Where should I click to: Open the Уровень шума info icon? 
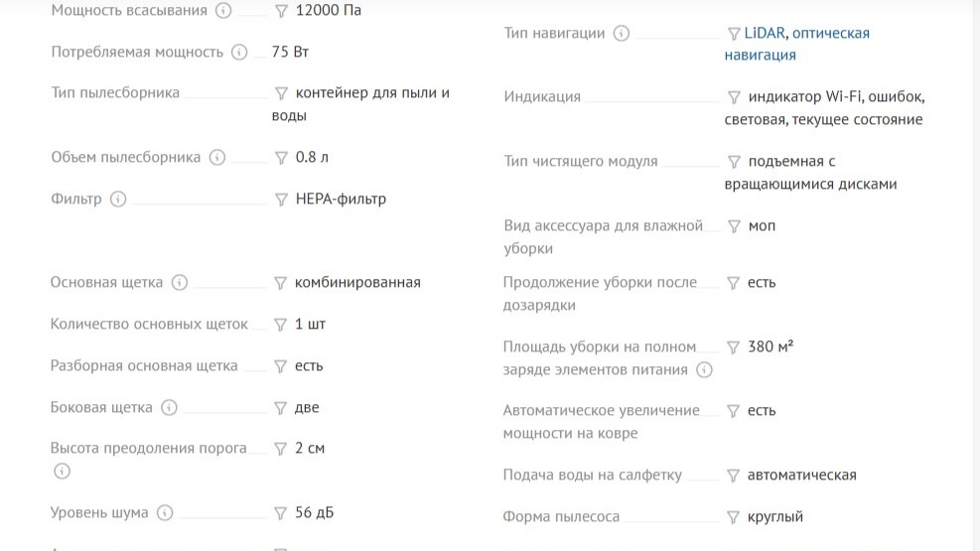pyautogui.click(x=165, y=513)
